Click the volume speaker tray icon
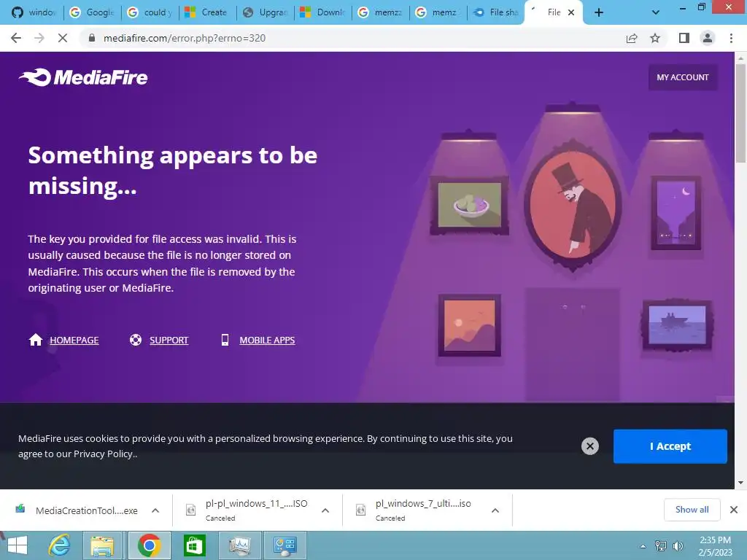This screenshot has height=560, width=747. pos(678,545)
